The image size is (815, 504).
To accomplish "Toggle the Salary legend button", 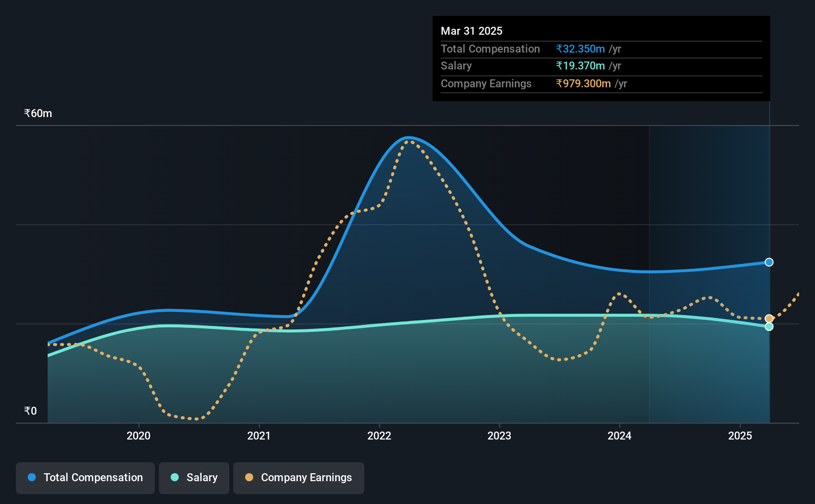I will pos(194,478).
